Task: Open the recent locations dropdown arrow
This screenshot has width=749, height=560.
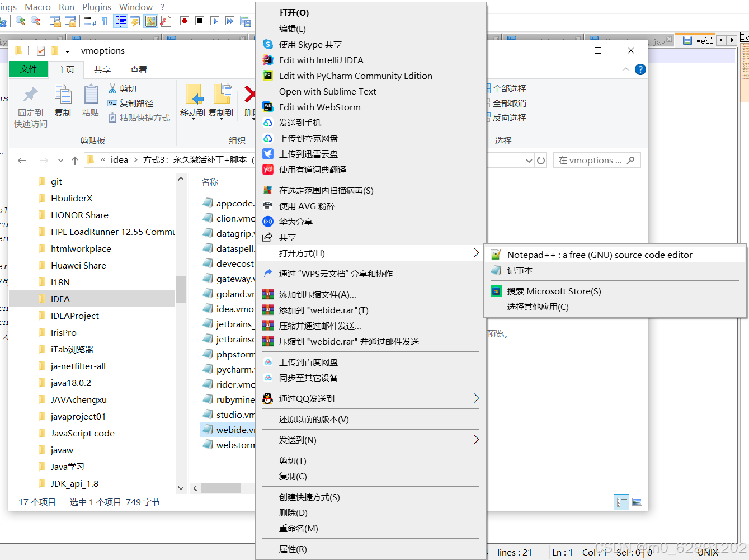Action: 60,161
